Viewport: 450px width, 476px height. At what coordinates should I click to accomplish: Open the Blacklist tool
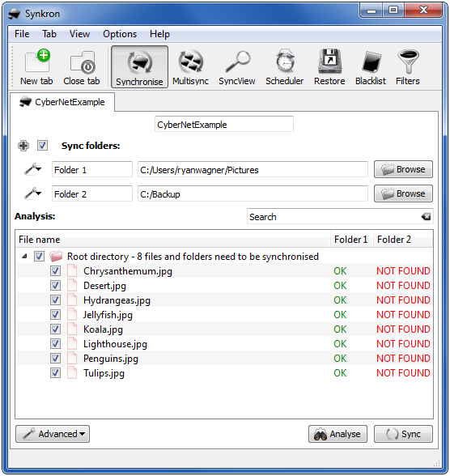coord(371,67)
